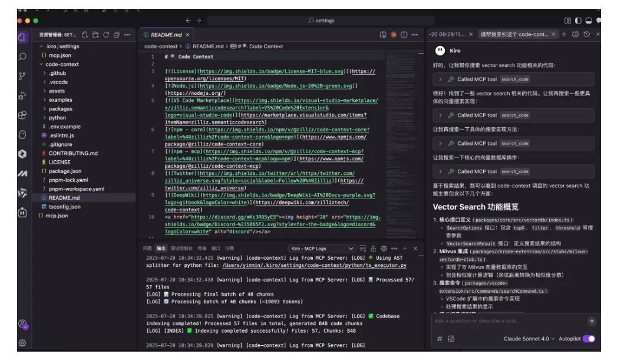Switch to the 问题 panel tab
This screenshot has width=624, height=364.
[147, 249]
